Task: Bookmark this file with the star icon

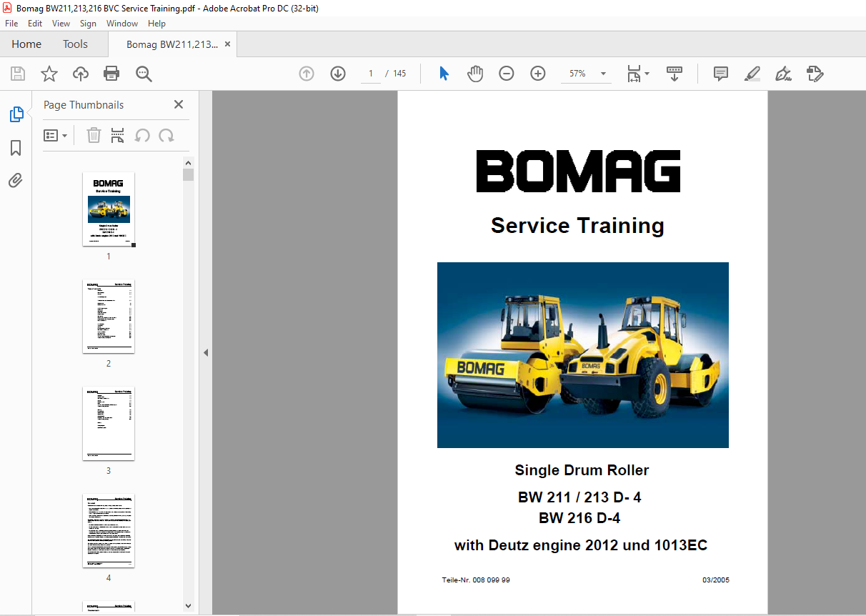Action: (x=49, y=74)
